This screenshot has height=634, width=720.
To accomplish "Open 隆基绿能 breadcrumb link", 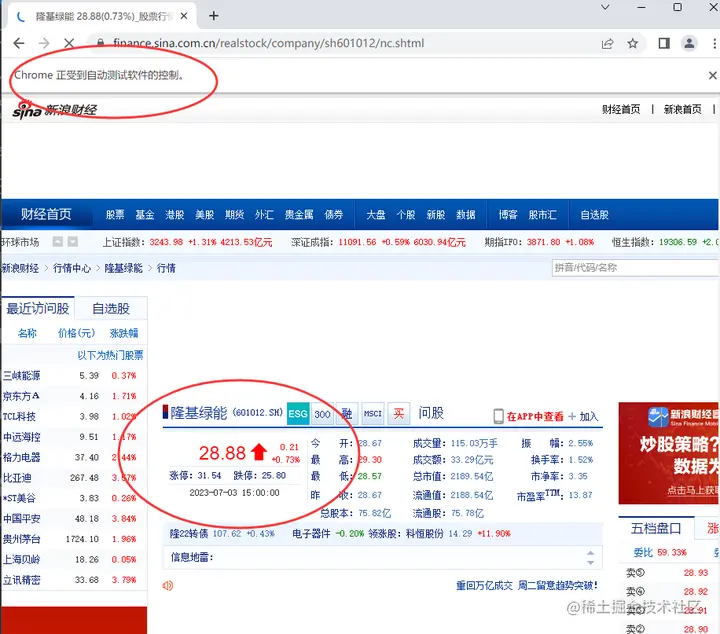I will (124, 268).
